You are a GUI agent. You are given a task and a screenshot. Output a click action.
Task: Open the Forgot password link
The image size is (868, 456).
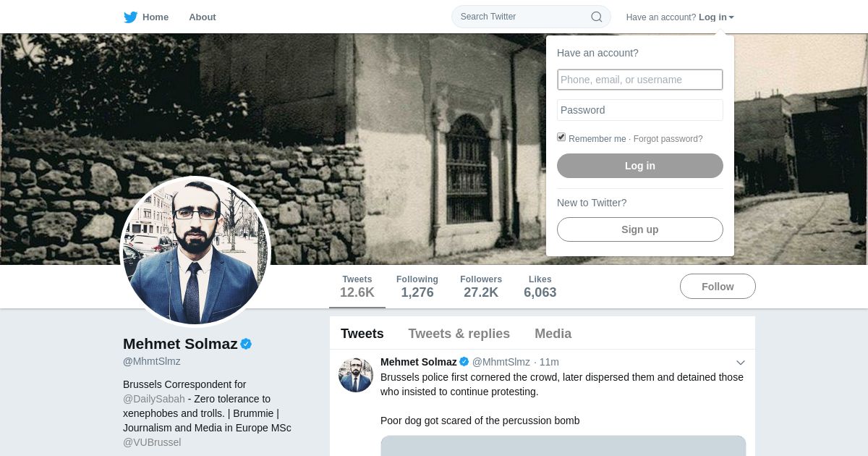coord(668,139)
